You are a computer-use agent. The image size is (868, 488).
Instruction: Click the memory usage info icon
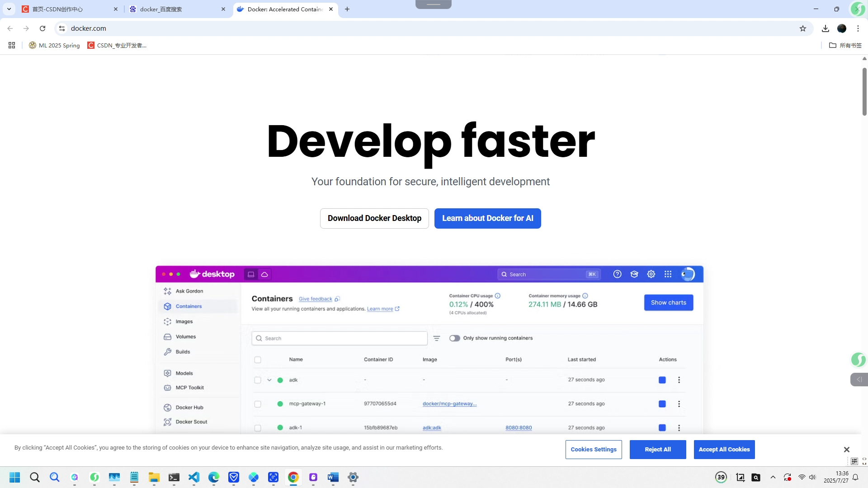coord(585,296)
